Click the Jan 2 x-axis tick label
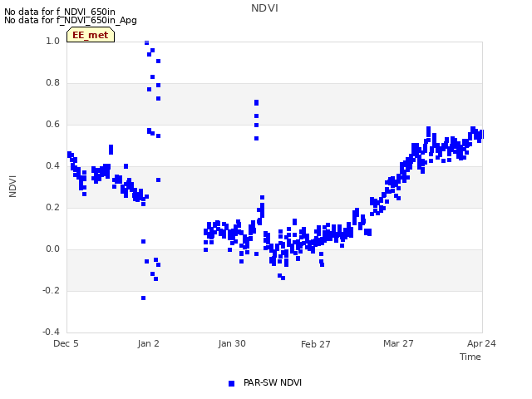This screenshot has height=399, width=532. [148, 343]
